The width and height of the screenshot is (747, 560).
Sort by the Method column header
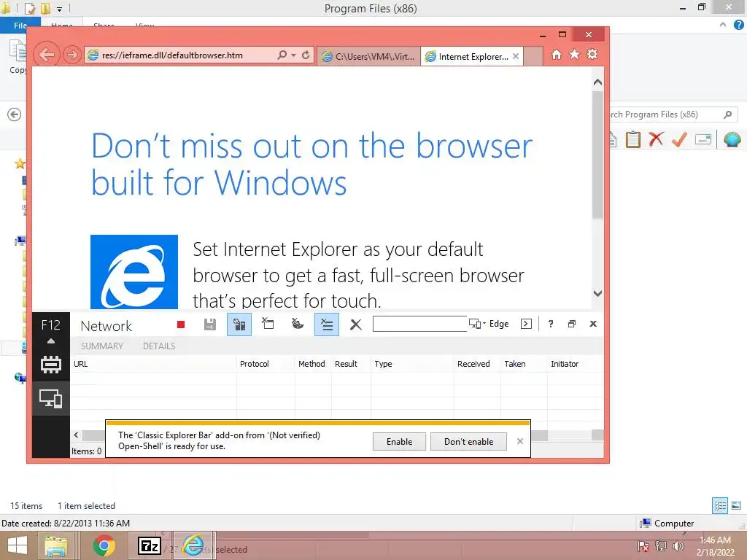[x=312, y=364]
